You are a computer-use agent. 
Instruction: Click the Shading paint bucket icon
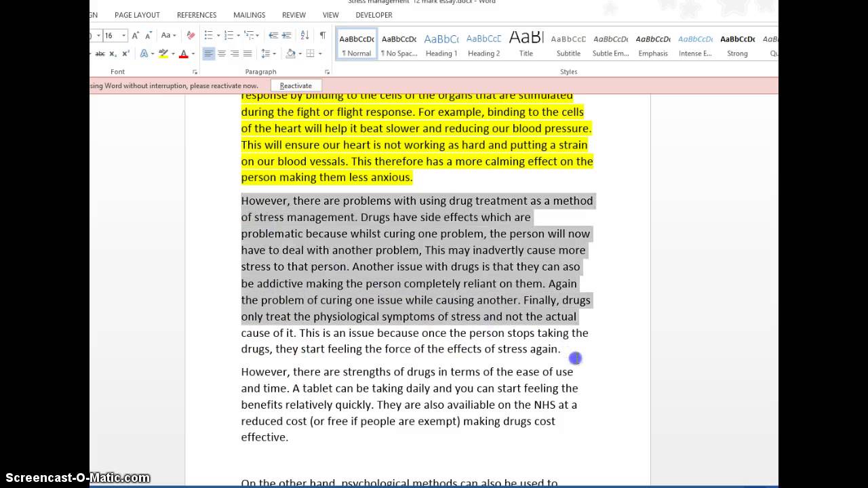290,54
